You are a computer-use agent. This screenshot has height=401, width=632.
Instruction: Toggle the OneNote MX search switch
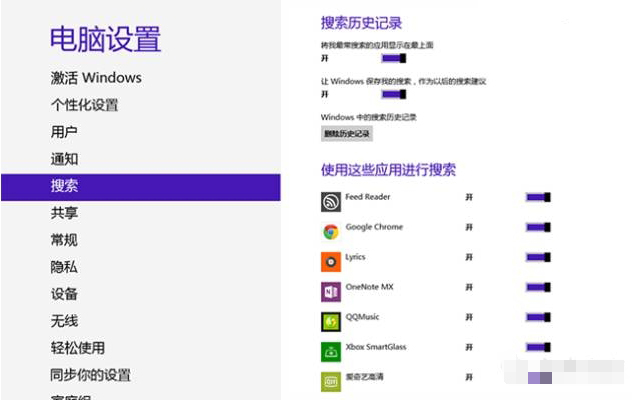(538, 287)
